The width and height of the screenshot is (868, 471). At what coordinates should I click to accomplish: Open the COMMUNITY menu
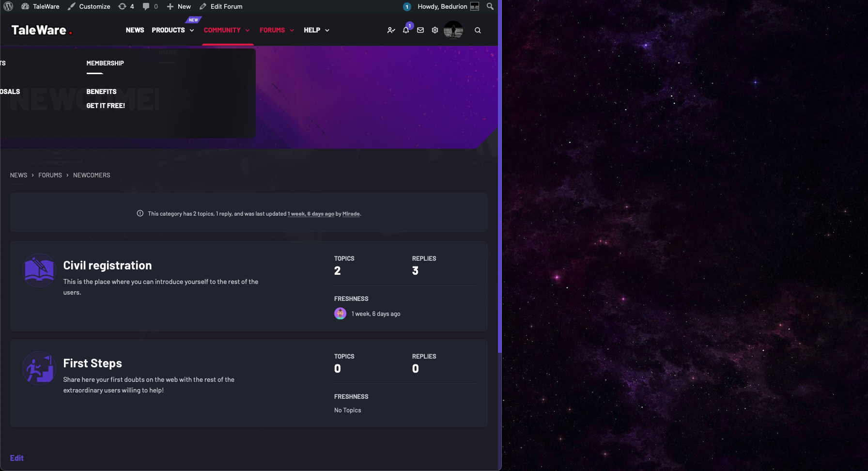(222, 30)
